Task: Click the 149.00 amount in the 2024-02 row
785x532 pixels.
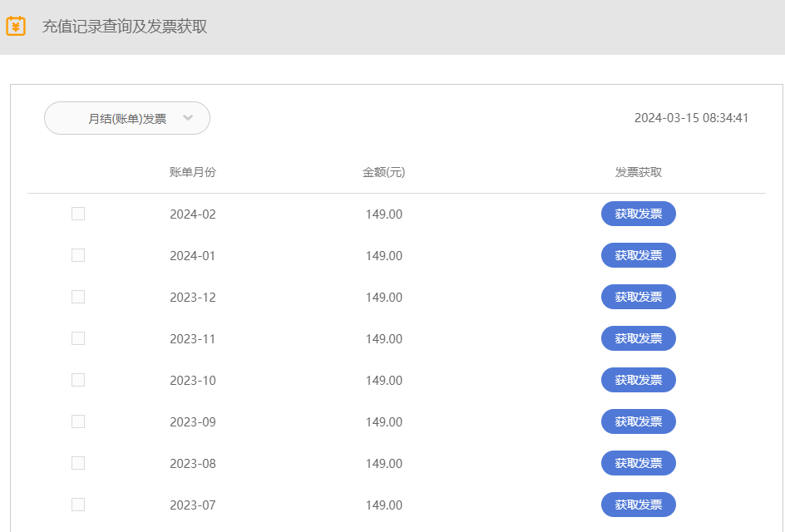Action: pyautogui.click(x=384, y=214)
